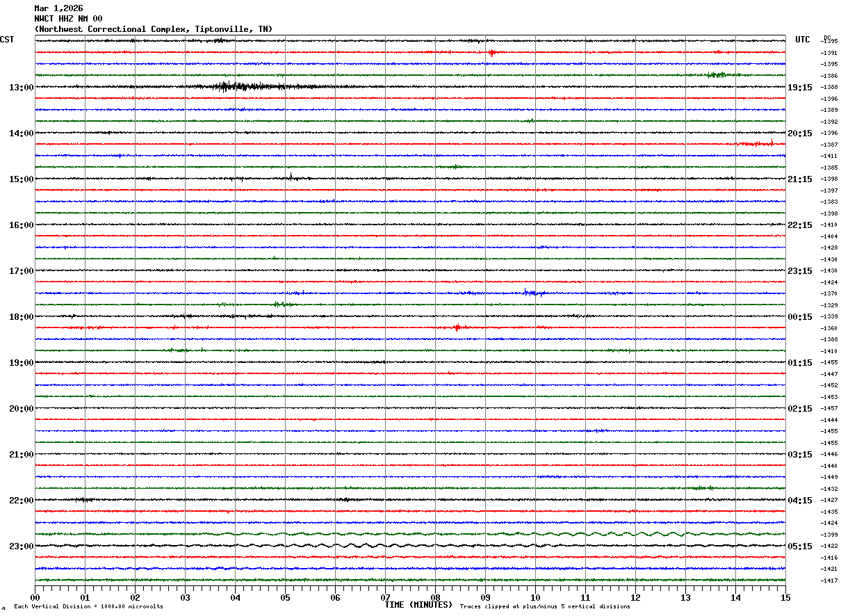Click minute tick label 07 on bottom axis
841x616 pixels.
[385, 597]
